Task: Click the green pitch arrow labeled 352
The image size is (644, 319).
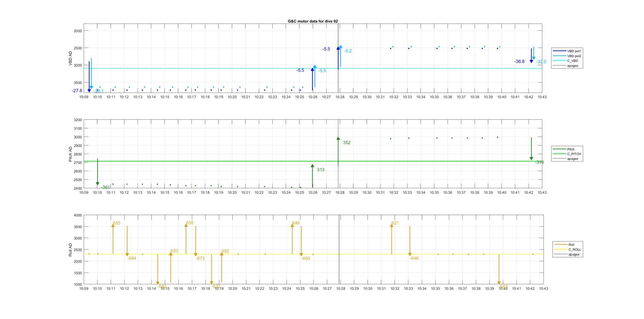Action: click(x=338, y=151)
